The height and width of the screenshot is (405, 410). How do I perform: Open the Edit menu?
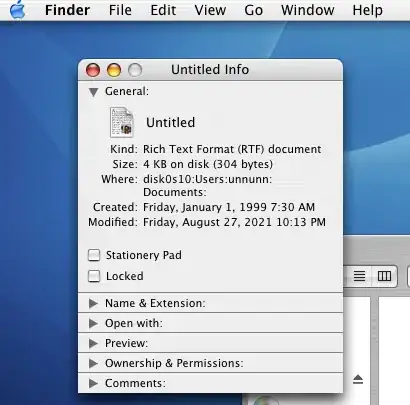tap(163, 10)
